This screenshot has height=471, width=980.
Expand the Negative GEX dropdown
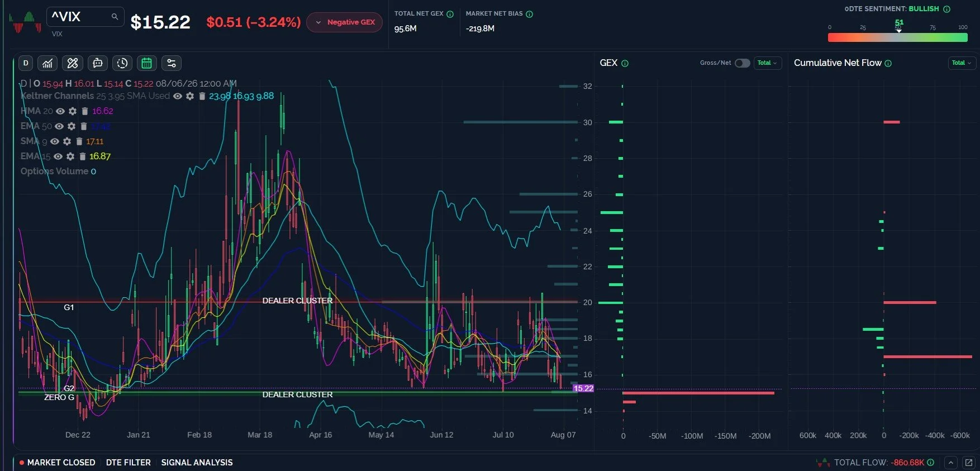[x=345, y=22]
